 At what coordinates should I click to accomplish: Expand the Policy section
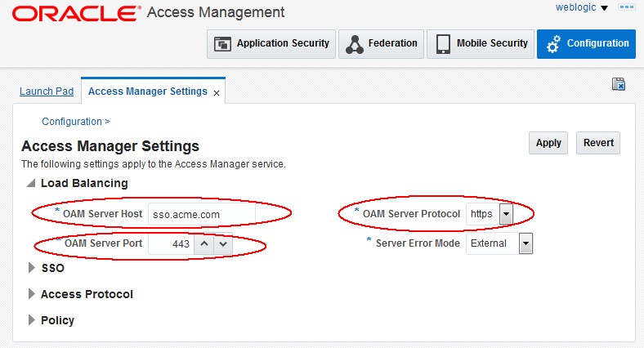[x=31, y=320]
